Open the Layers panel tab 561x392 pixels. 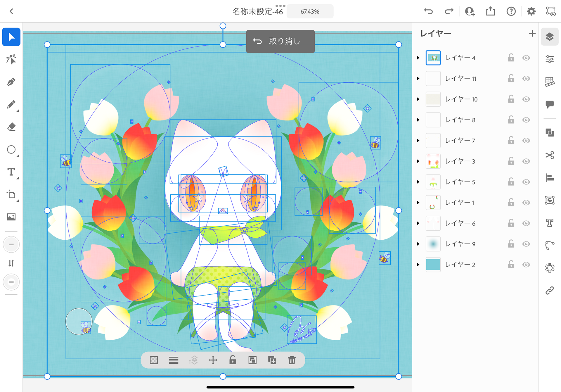pyautogui.click(x=550, y=37)
